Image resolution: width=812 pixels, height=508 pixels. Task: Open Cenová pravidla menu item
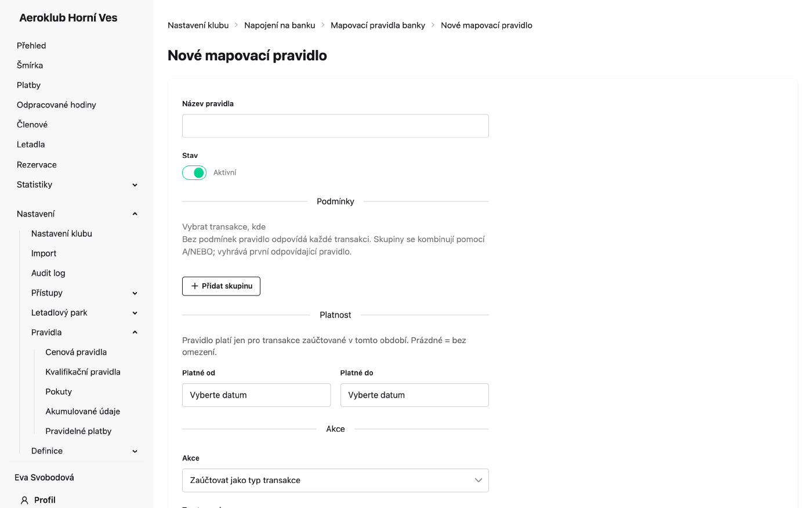[x=76, y=352]
